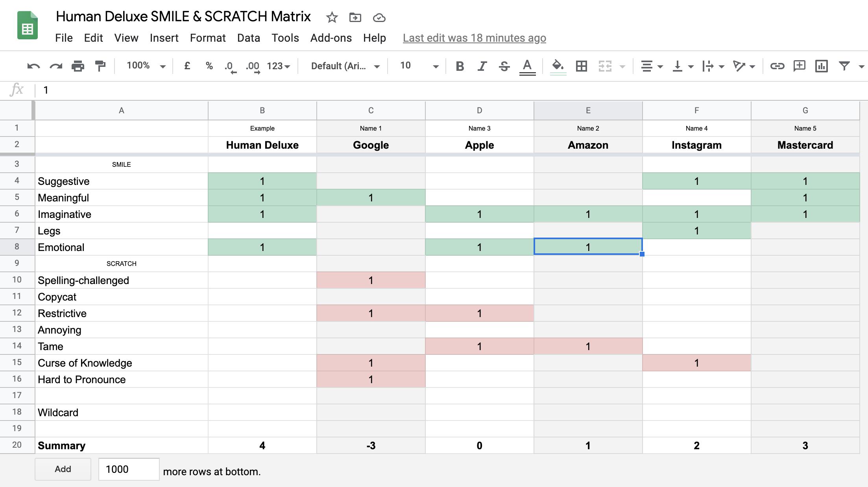Click the insert link icon

(x=777, y=66)
